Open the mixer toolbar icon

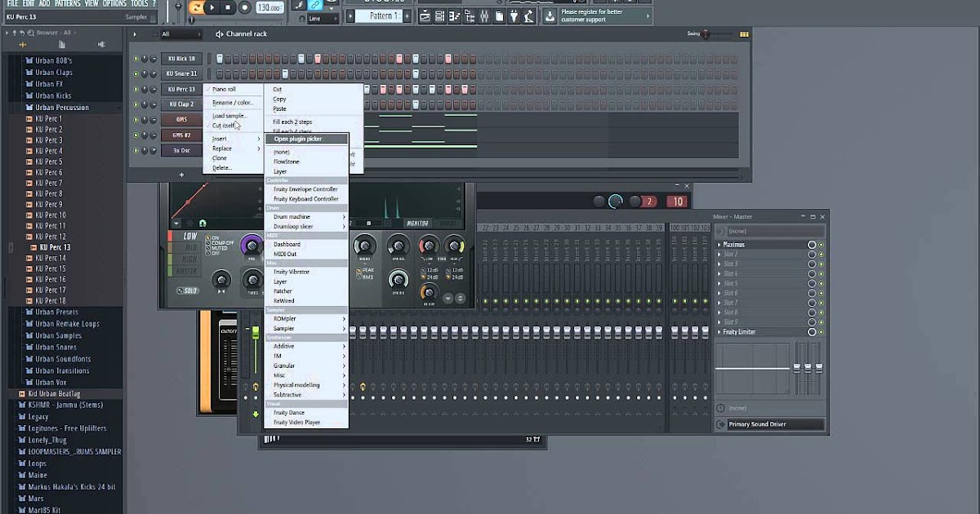click(483, 16)
